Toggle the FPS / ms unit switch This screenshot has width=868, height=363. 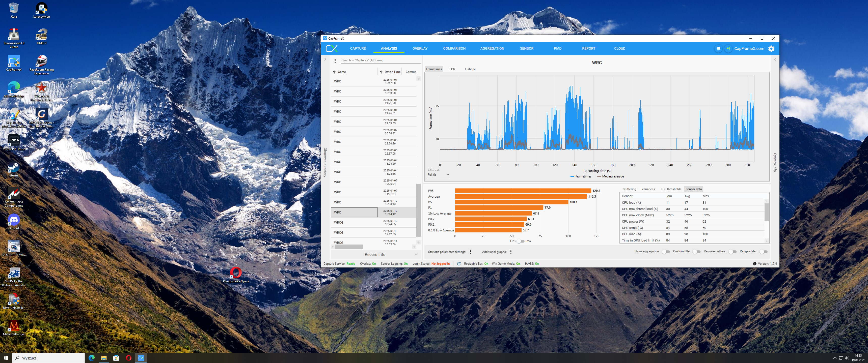[521, 241]
